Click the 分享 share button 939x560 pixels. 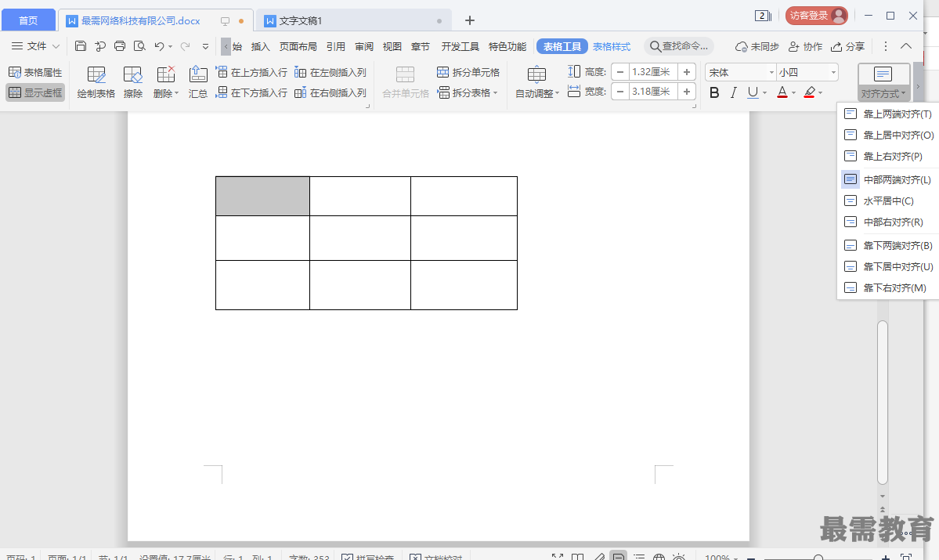847,46
